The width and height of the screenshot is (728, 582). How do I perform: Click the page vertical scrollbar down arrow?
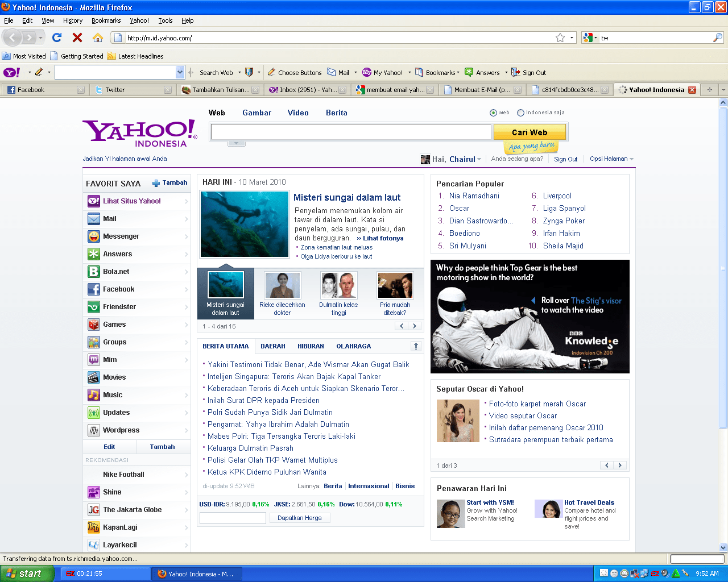(723, 548)
